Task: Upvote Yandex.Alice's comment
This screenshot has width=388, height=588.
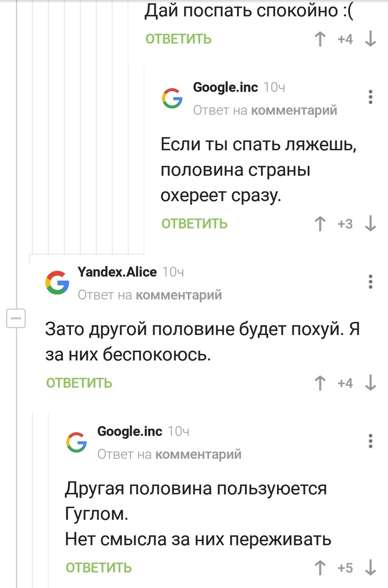Action: 319,383
